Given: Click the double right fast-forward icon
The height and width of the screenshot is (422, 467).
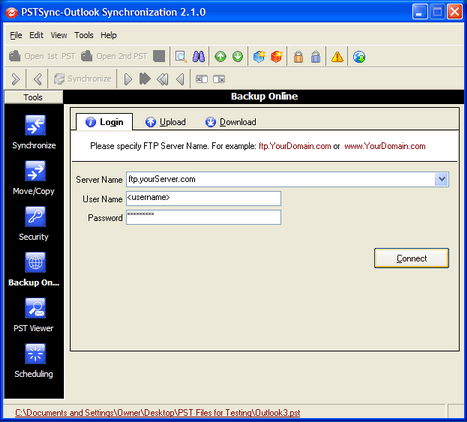Looking at the screenshot, I should tap(145, 79).
